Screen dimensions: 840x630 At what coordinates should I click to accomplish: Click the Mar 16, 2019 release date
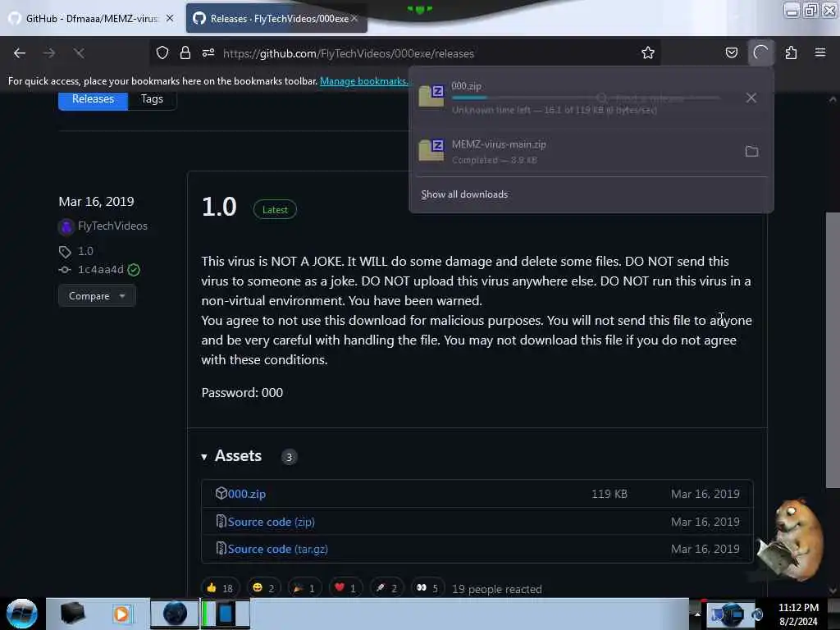click(97, 202)
